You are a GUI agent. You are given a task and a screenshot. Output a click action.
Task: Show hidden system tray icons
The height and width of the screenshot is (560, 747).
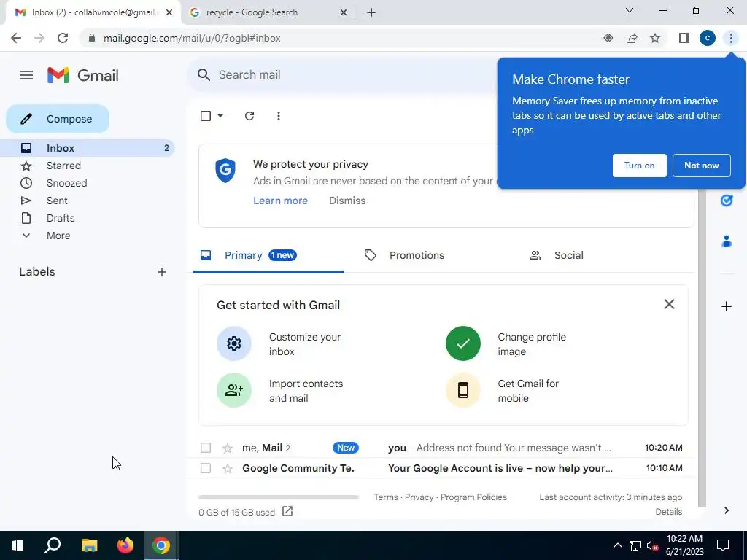click(617, 545)
